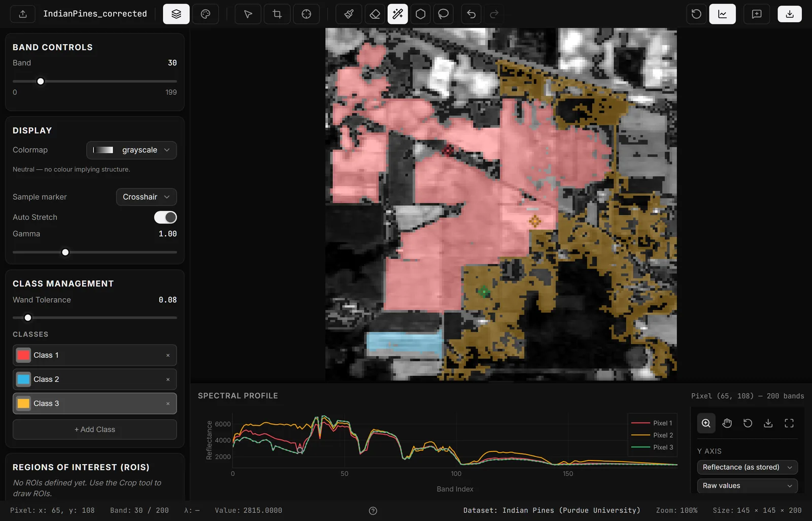Click the top-right download export button
812x521 pixels.
[x=790, y=14]
